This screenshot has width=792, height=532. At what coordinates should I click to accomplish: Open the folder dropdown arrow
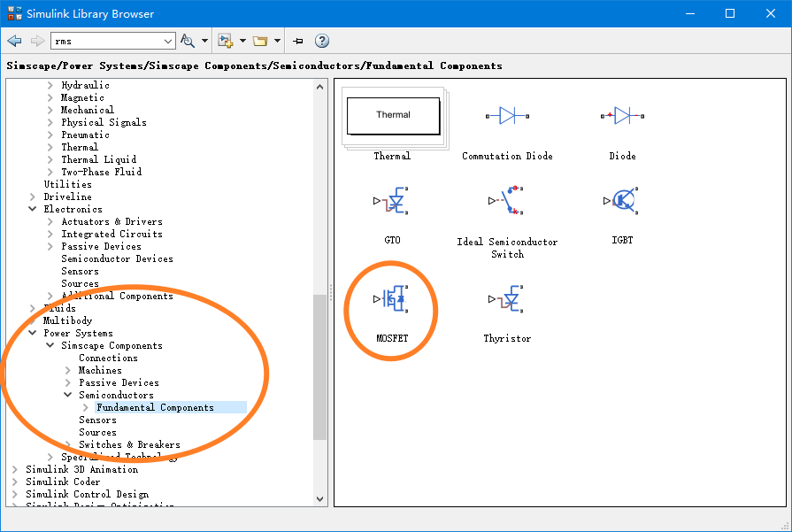click(277, 41)
